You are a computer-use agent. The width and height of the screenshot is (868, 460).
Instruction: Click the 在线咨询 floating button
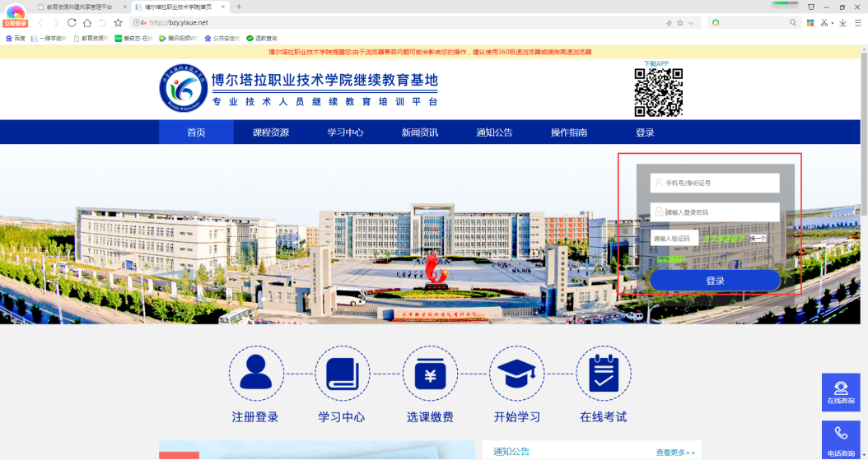(x=840, y=392)
